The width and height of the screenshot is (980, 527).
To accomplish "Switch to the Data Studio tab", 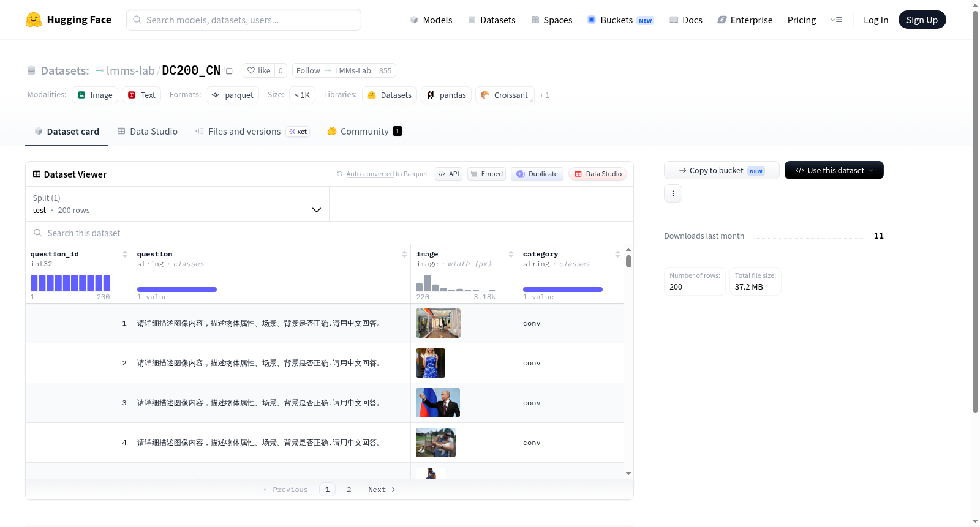I will [x=148, y=131].
